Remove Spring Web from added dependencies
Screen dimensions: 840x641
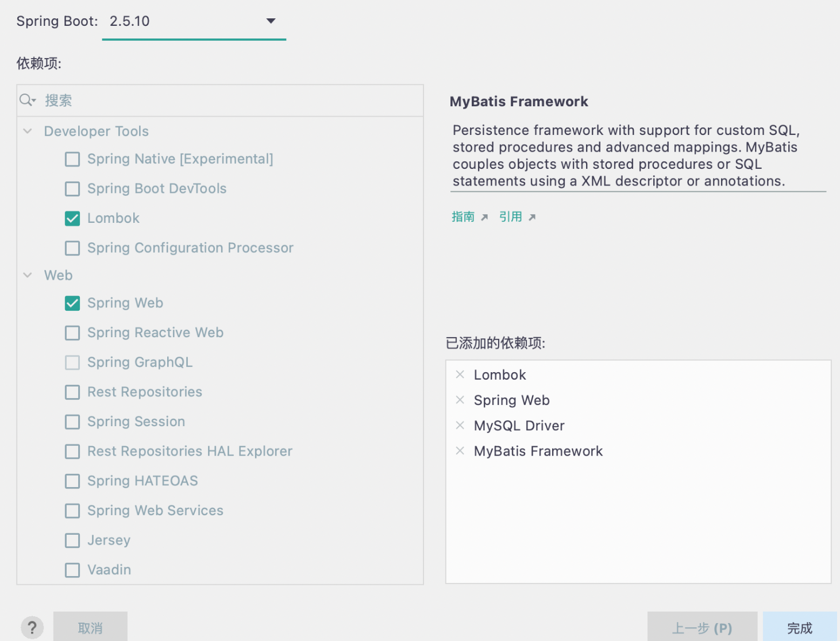tap(460, 400)
